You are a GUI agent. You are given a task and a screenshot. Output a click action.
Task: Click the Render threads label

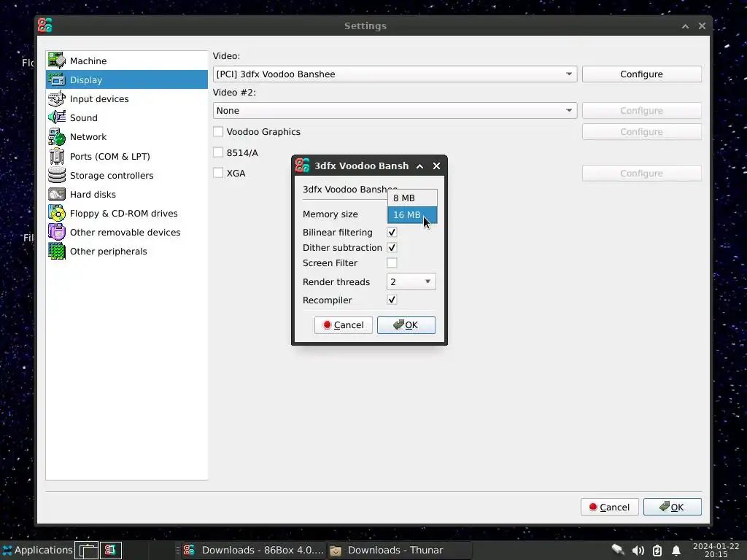(x=336, y=282)
